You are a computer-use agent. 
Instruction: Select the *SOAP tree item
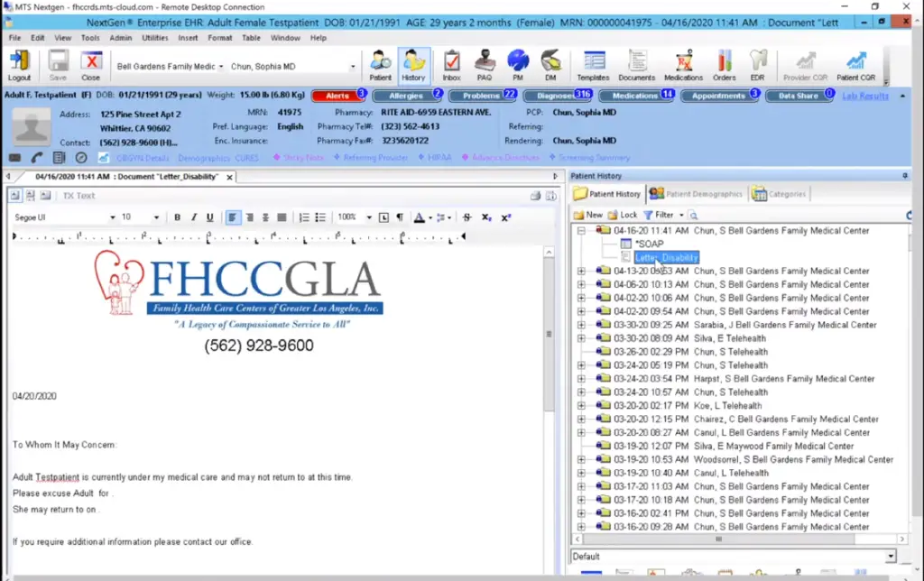click(x=649, y=244)
